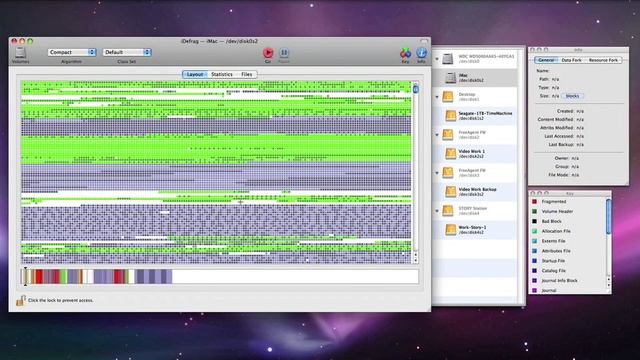Image resolution: width=640 pixels, height=360 pixels.
Task: Select Video Work Backup volume icon
Action: [451, 191]
